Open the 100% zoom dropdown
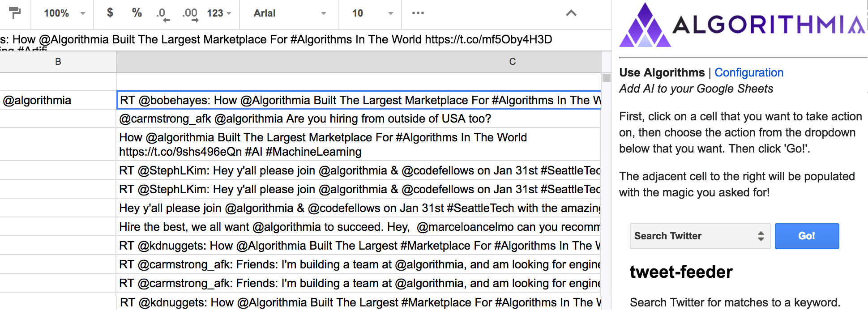The width and height of the screenshot is (868, 310). (x=64, y=13)
